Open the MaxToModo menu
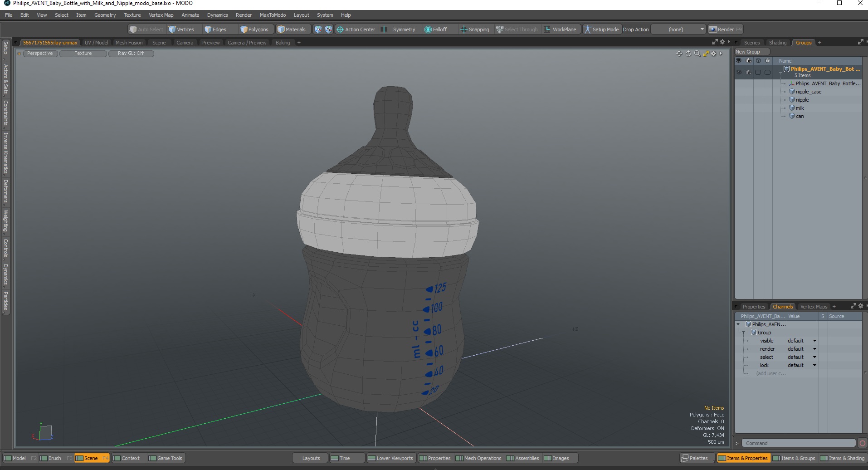 [273, 15]
